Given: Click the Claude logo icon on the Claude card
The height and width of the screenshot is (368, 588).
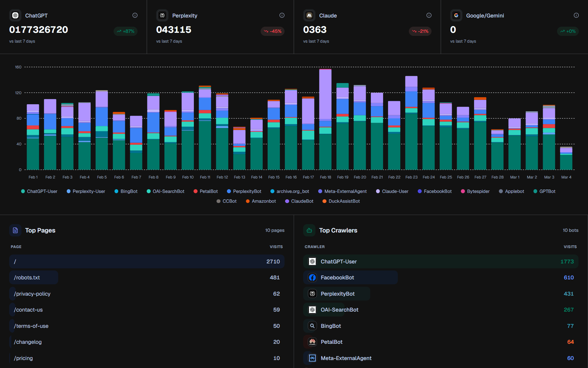Looking at the screenshot, I should pos(309,15).
